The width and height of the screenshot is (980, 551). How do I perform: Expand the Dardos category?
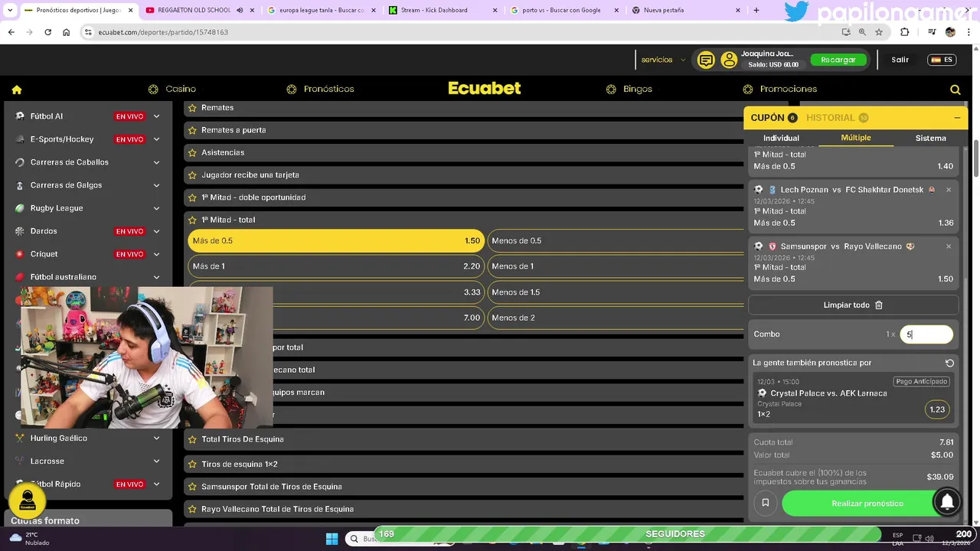pos(156,231)
